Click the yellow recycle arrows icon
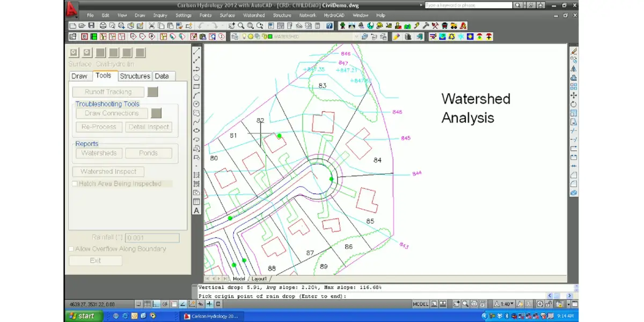Screen dimensions: 644x322 coord(452,36)
